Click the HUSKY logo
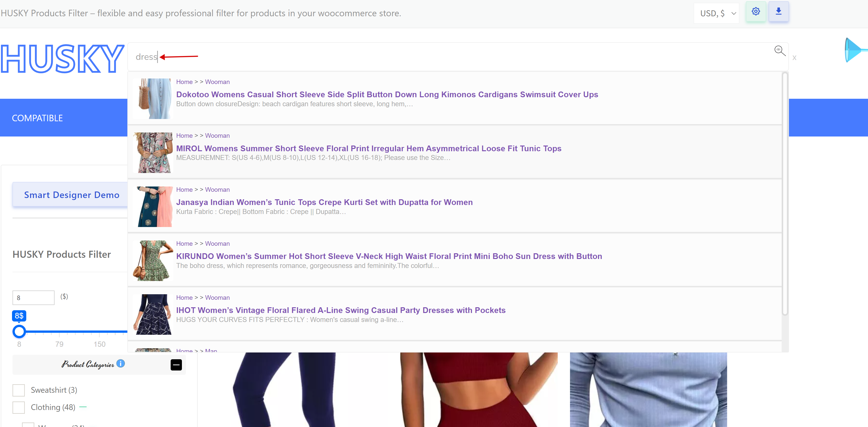This screenshot has width=868, height=427. tap(62, 58)
